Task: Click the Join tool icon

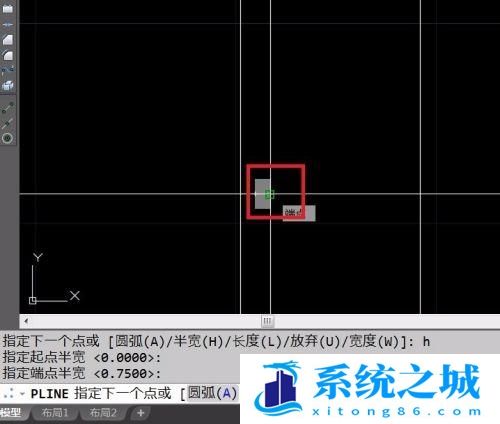Action: 8,25
